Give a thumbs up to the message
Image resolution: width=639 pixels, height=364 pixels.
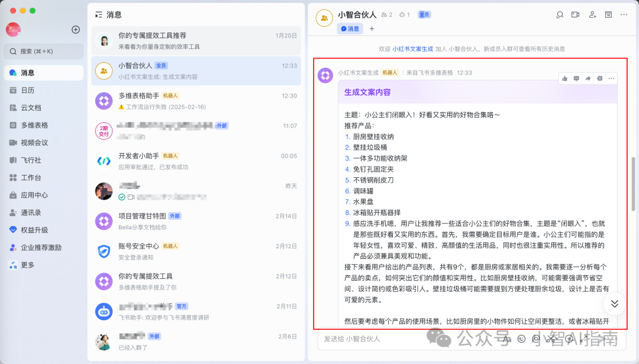[564, 78]
